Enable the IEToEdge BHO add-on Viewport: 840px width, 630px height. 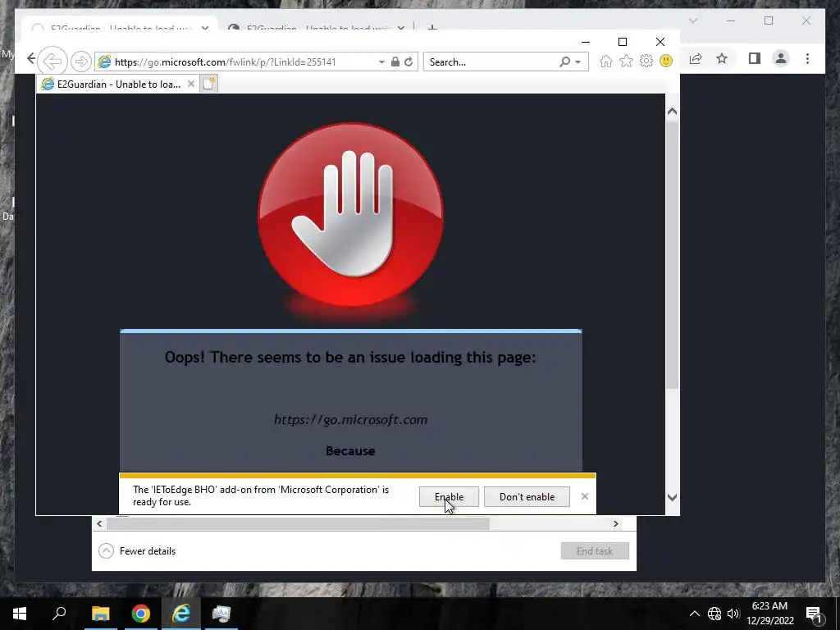[x=449, y=496]
